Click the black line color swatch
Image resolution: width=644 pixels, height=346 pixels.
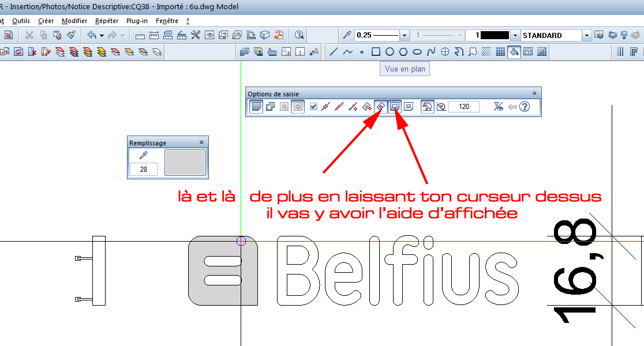495,35
